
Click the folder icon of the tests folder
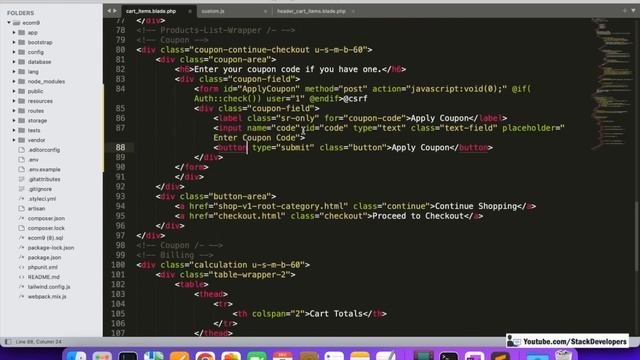(x=22, y=130)
